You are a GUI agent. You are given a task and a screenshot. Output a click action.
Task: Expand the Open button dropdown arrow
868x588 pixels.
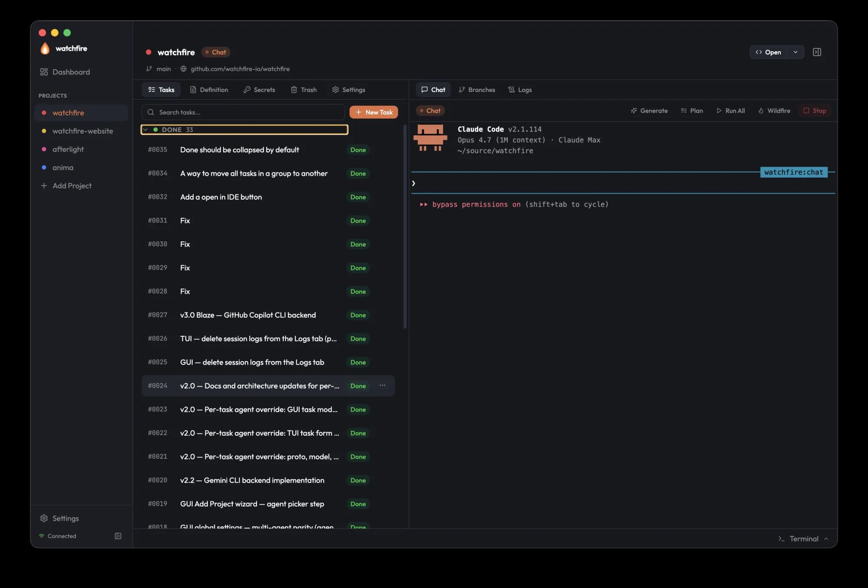pyautogui.click(x=796, y=52)
